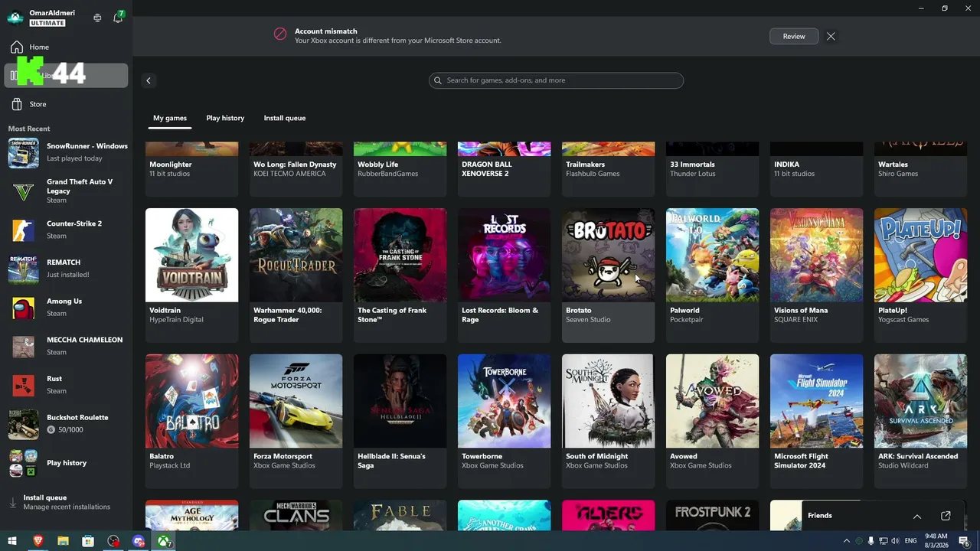Click the INDIKA game title

(x=786, y=165)
